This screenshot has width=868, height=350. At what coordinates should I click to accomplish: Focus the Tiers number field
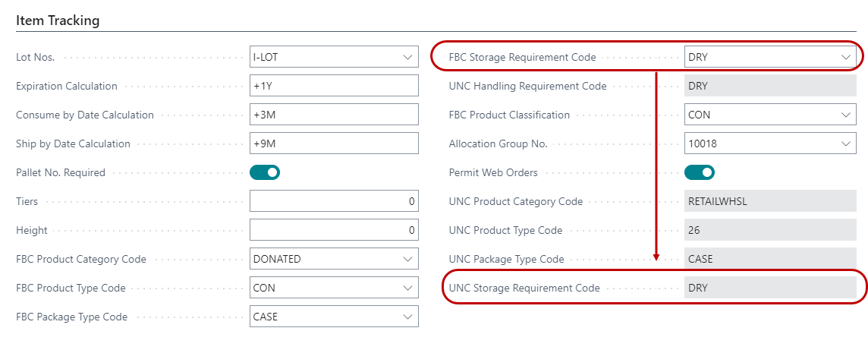pyautogui.click(x=334, y=201)
